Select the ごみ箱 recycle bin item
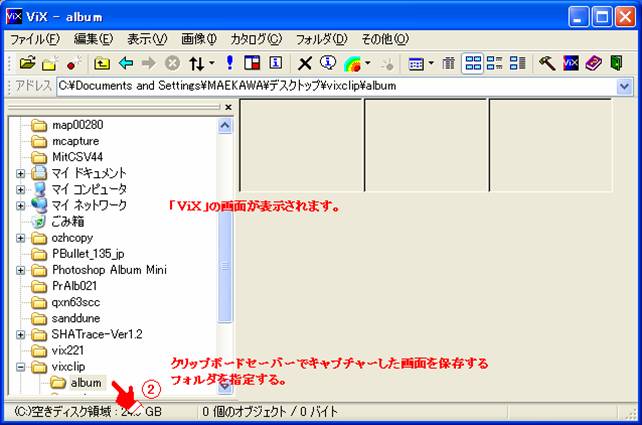 point(68,221)
